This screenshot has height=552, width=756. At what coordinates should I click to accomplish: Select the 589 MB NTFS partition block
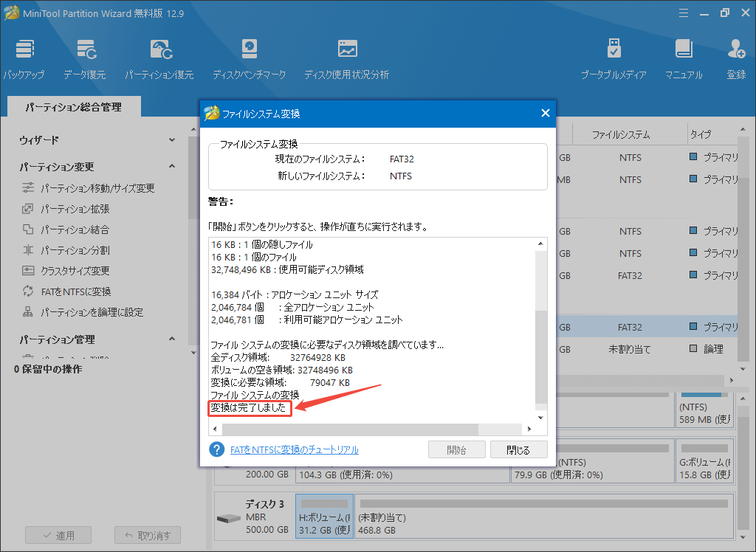click(704, 410)
